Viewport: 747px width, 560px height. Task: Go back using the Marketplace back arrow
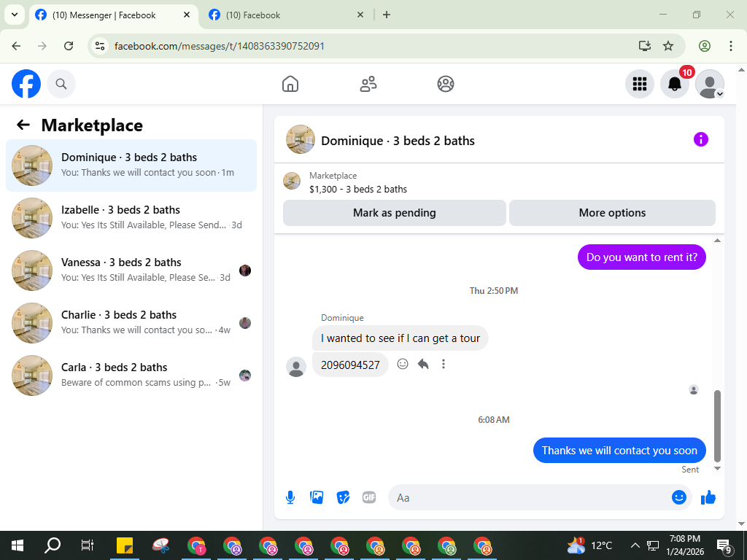23,125
